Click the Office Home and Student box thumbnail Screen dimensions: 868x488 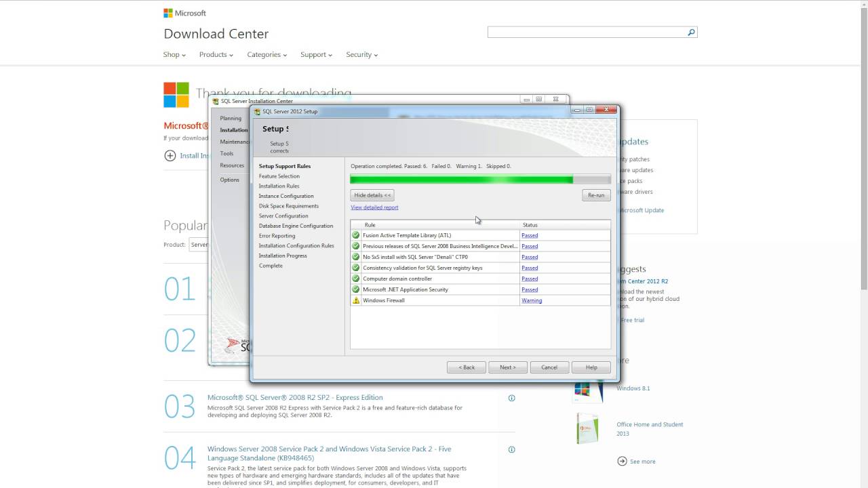point(587,428)
